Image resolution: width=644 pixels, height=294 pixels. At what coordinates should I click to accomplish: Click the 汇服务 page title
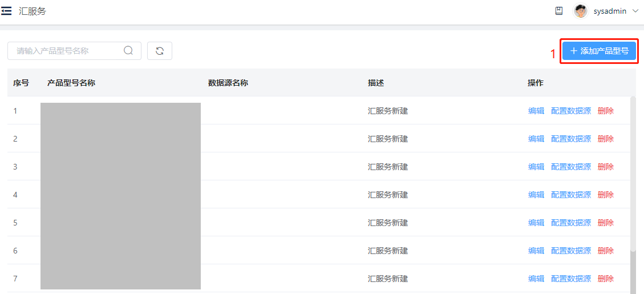pyautogui.click(x=33, y=11)
